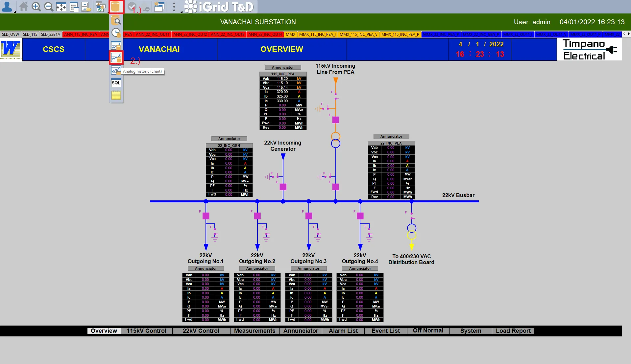
Task: Zoom in on the diagram
Action: pos(36,7)
